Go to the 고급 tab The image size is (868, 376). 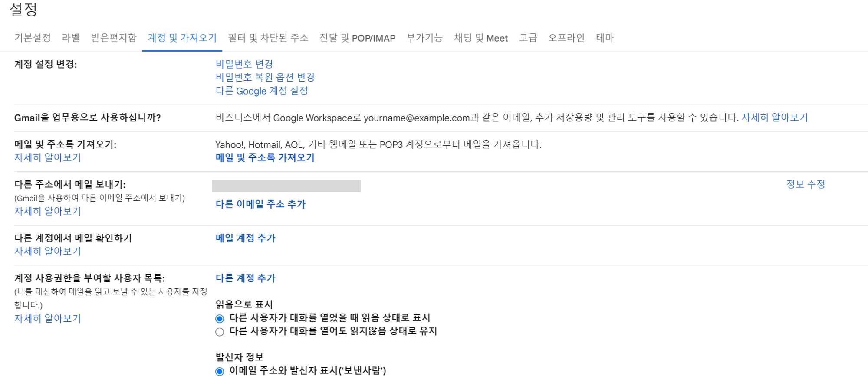click(528, 38)
